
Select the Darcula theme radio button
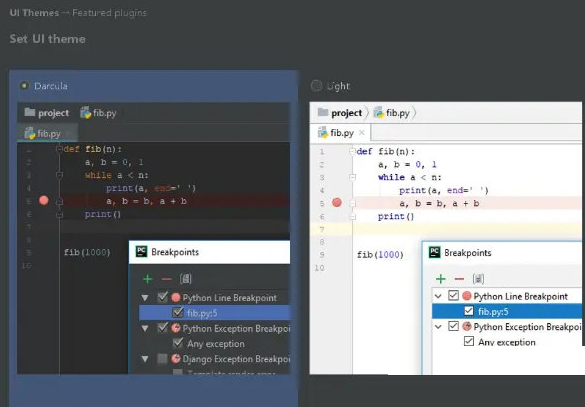[24, 86]
